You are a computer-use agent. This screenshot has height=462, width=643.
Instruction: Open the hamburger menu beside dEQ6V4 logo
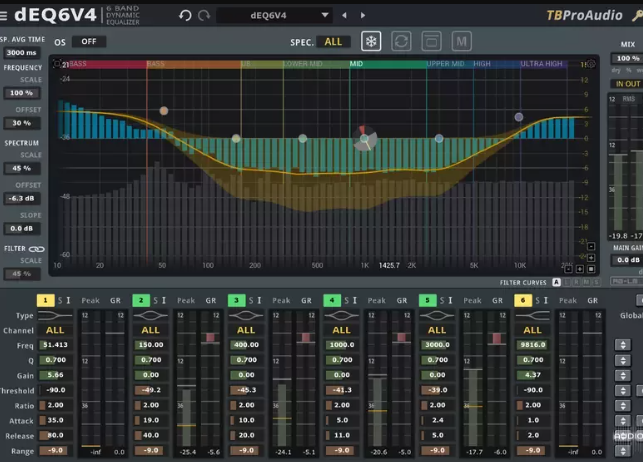pyautogui.click(x=3, y=16)
